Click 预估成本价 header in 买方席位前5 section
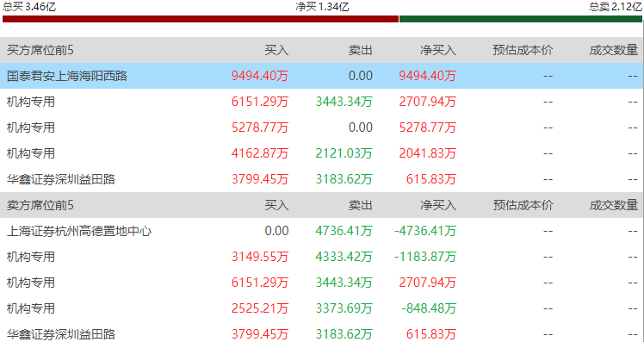This screenshot has width=644, height=342. (523, 50)
